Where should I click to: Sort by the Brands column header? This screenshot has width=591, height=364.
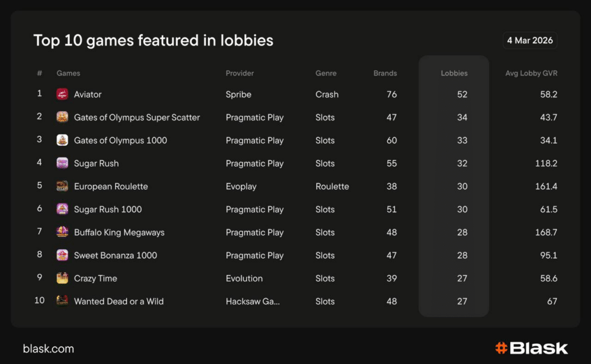pyautogui.click(x=385, y=73)
